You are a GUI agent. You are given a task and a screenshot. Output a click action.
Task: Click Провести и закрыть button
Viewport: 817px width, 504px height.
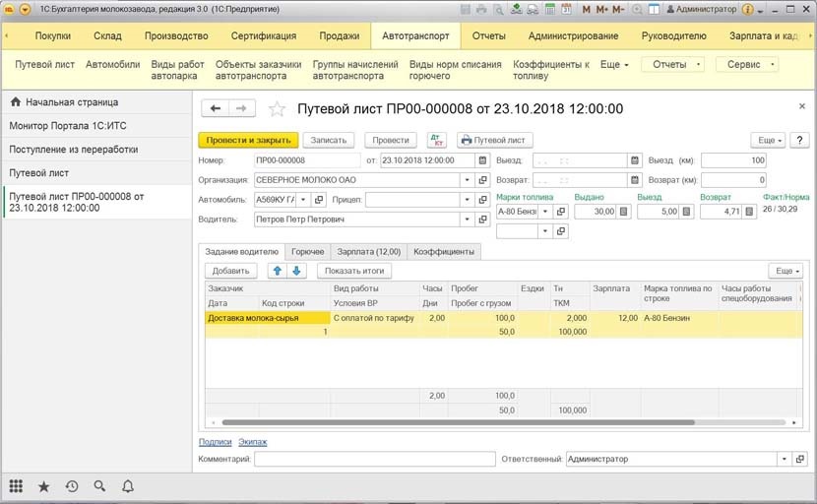coord(248,140)
